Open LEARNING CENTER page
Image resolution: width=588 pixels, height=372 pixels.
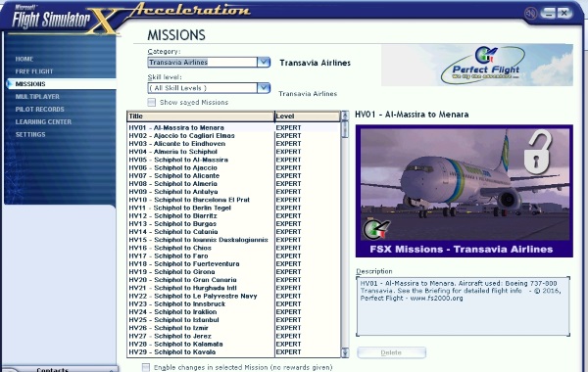pos(43,121)
